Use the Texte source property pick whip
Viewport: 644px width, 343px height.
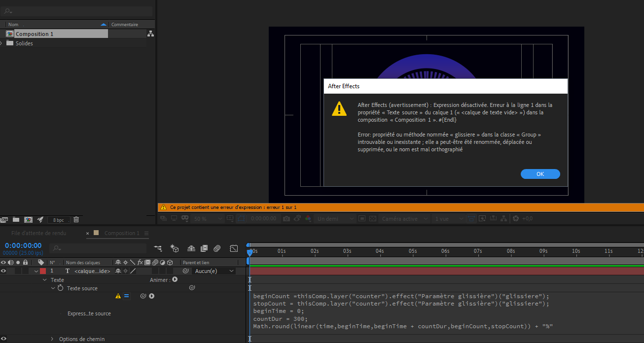point(193,288)
